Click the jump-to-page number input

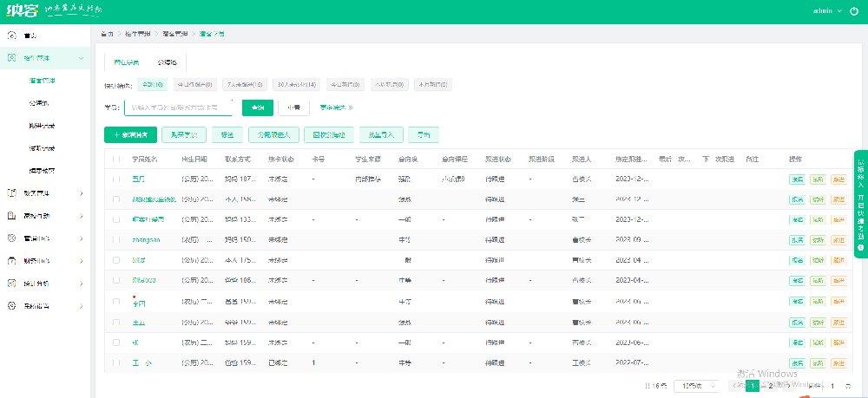point(832,386)
